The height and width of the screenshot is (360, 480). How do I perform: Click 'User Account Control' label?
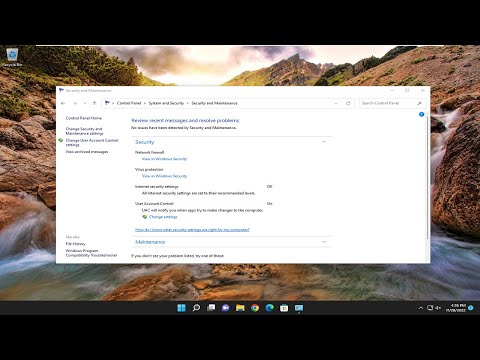154,204
